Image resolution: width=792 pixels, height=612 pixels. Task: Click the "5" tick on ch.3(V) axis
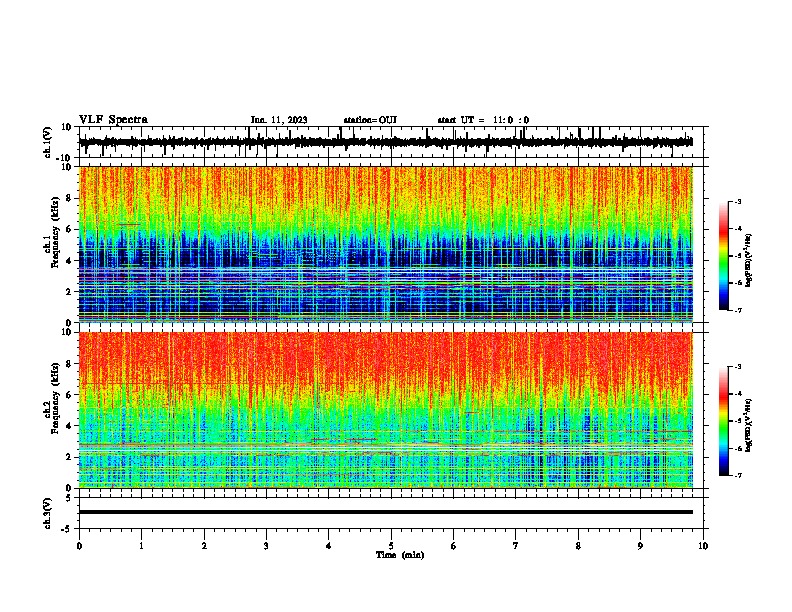tap(69, 498)
